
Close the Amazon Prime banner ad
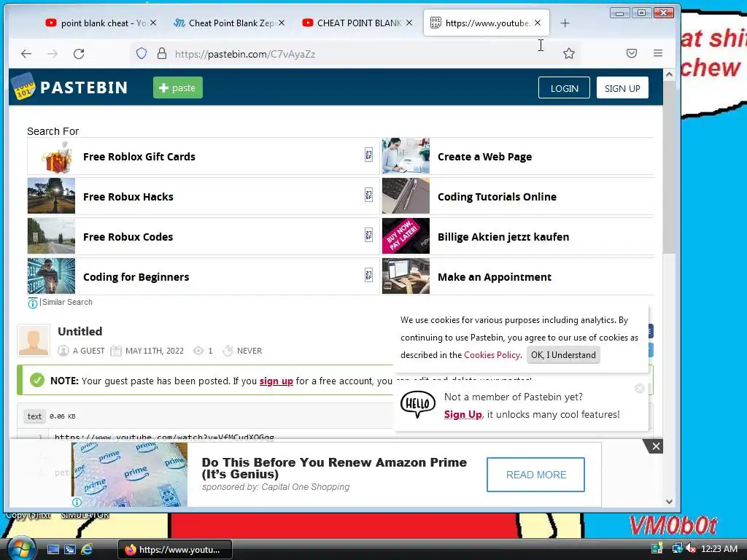(656, 446)
